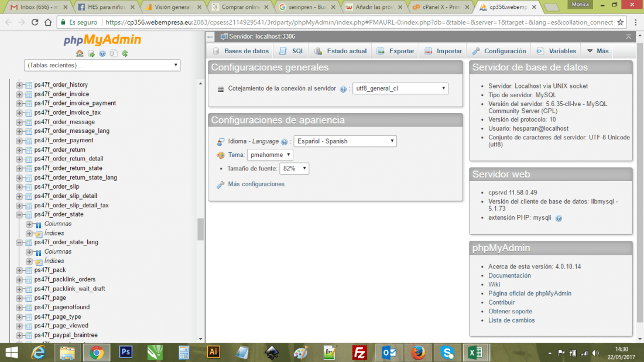The width and height of the screenshot is (644, 362).
Task: Open Illustrator from the taskbar
Action: click(213, 353)
